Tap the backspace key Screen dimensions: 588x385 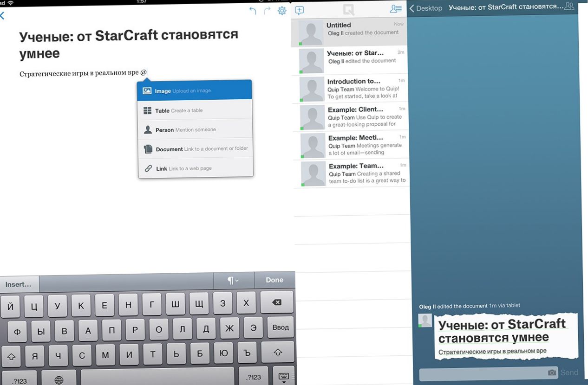click(x=277, y=302)
